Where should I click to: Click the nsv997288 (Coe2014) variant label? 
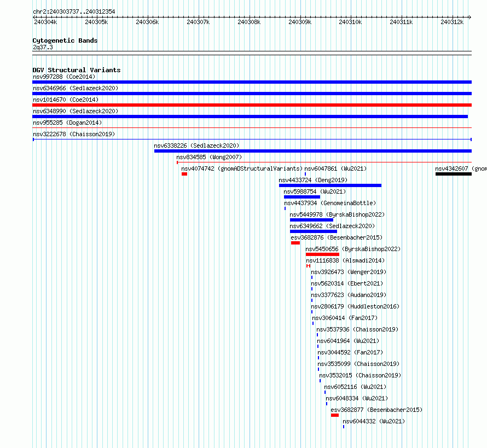(x=64, y=77)
